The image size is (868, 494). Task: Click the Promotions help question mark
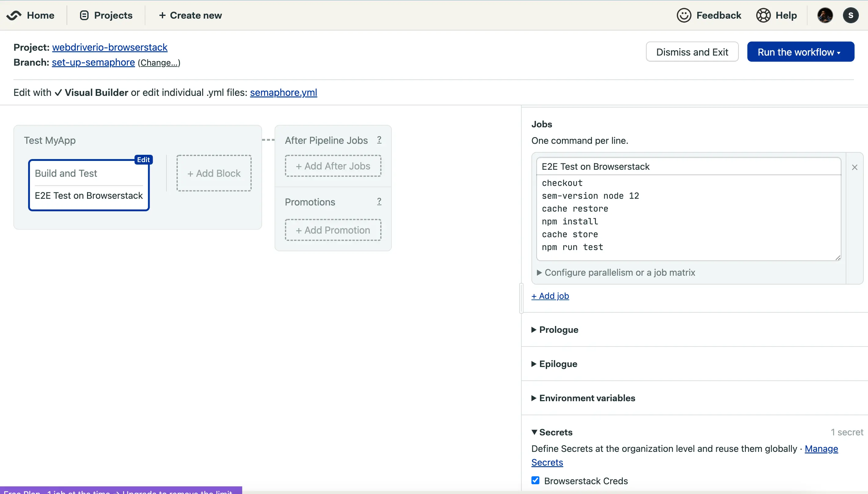tap(379, 202)
